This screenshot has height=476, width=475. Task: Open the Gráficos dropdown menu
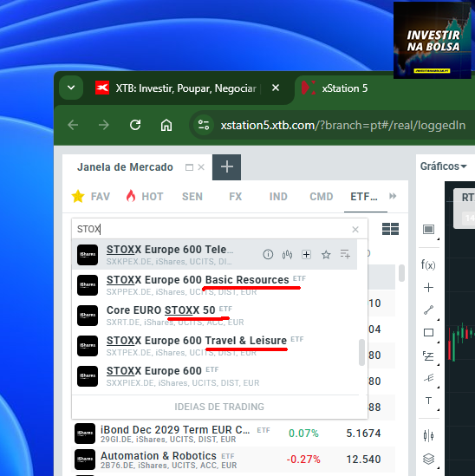coord(443,166)
